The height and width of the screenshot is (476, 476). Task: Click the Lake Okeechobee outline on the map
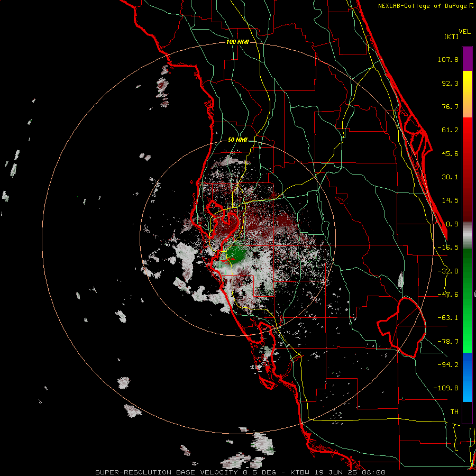click(x=401, y=327)
